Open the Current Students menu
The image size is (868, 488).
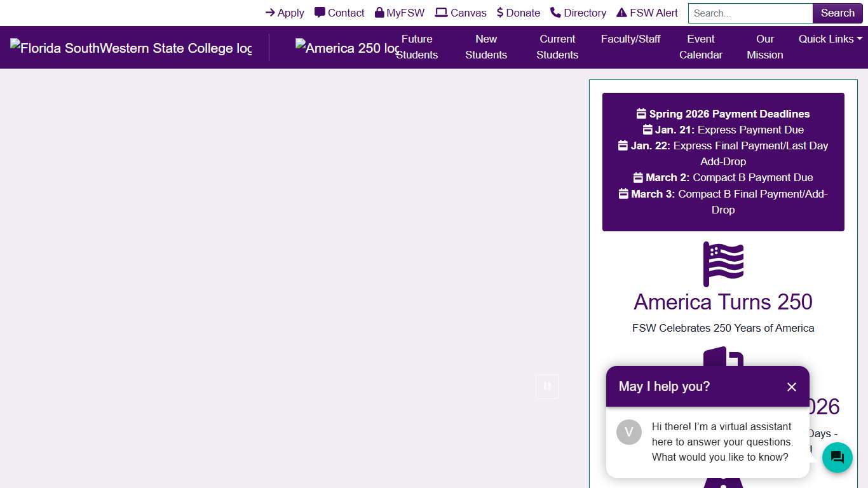[x=557, y=47]
